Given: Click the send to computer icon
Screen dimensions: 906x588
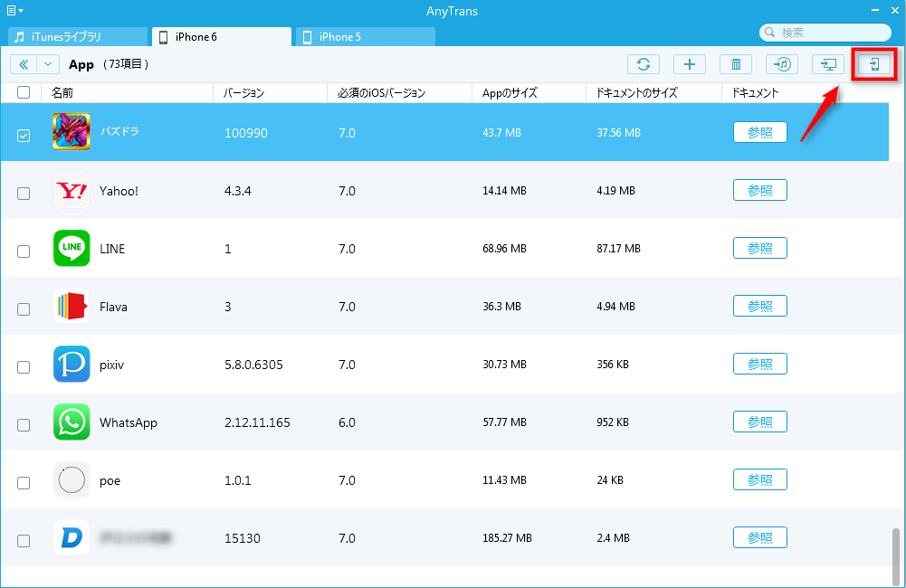Looking at the screenshot, I should click(828, 64).
